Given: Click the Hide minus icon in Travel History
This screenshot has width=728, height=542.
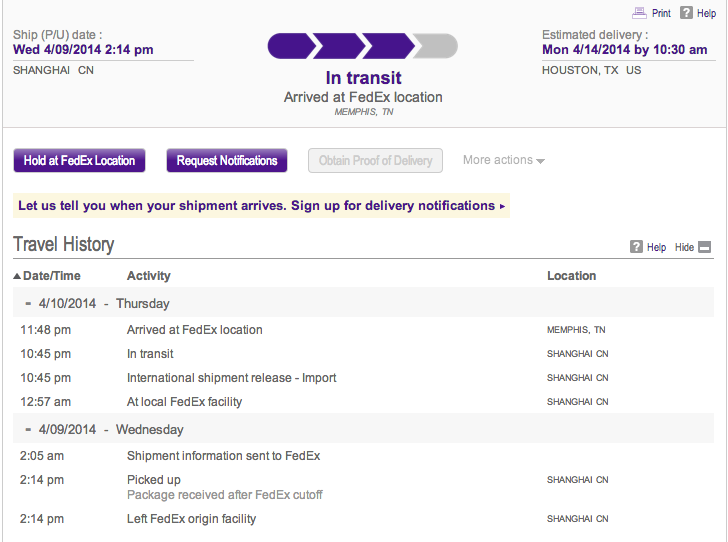Looking at the screenshot, I should pos(704,247).
